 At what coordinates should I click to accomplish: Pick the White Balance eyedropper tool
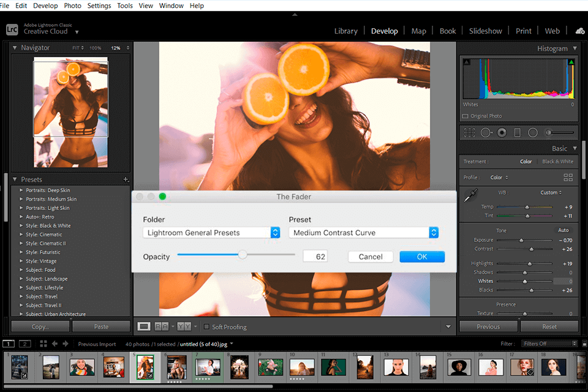pos(470,195)
